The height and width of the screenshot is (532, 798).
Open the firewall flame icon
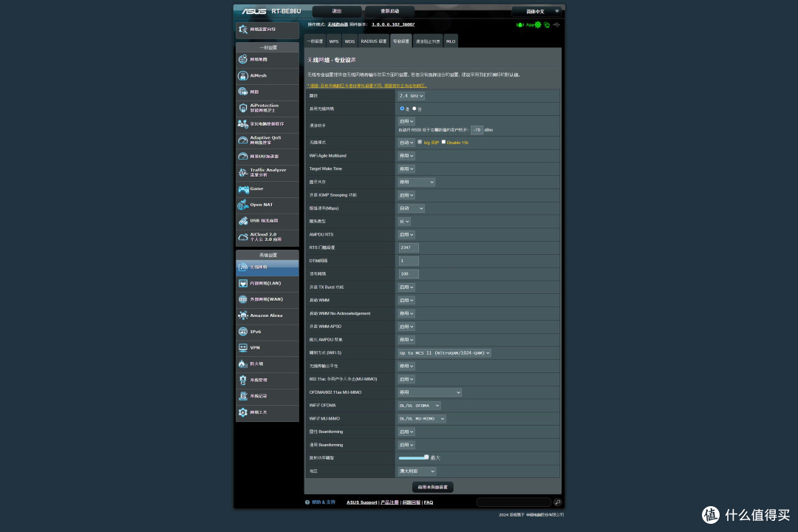tap(243, 364)
